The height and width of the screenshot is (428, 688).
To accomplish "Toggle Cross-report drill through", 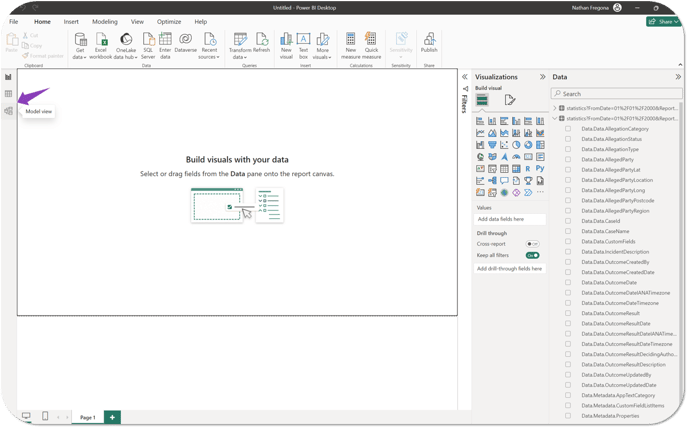I will point(532,244).
